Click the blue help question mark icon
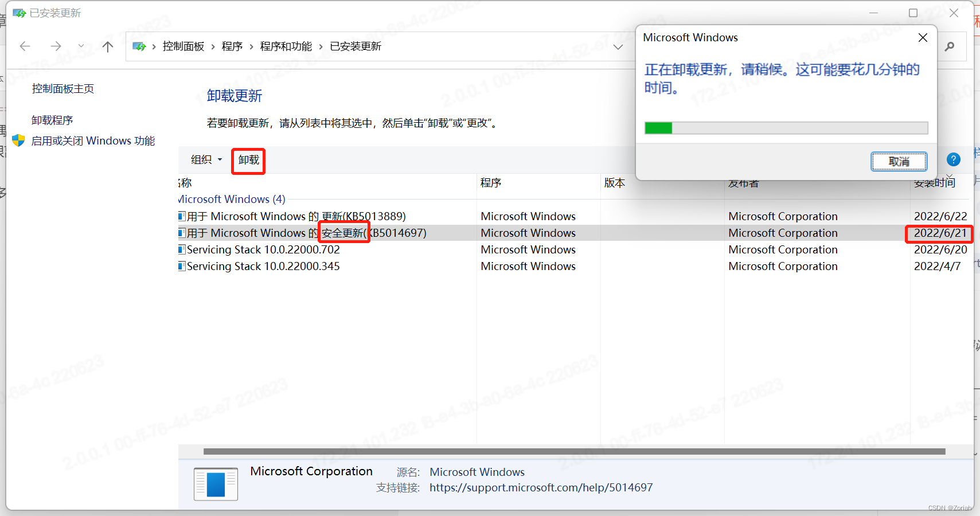The height and width of the screenshot is (516, 980). coord(953,160)
